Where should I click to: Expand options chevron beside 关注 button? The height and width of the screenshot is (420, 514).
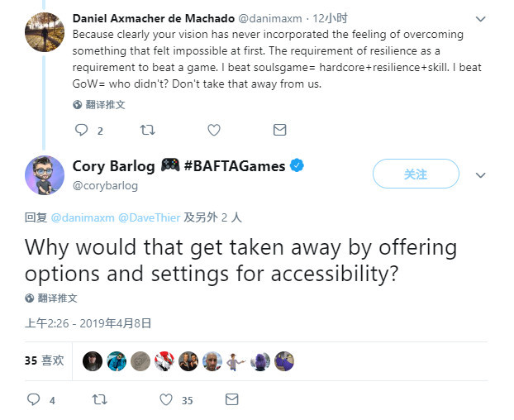pyautogui.click(x=481, y=175)
